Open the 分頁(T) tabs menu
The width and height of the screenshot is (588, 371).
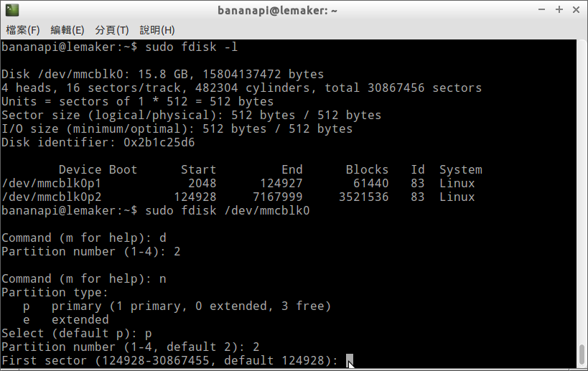point(112,30)
